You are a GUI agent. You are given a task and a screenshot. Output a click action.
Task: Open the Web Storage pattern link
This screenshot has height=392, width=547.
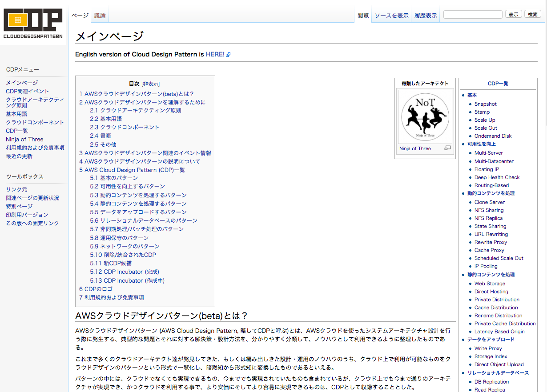(x=490, y=284)
